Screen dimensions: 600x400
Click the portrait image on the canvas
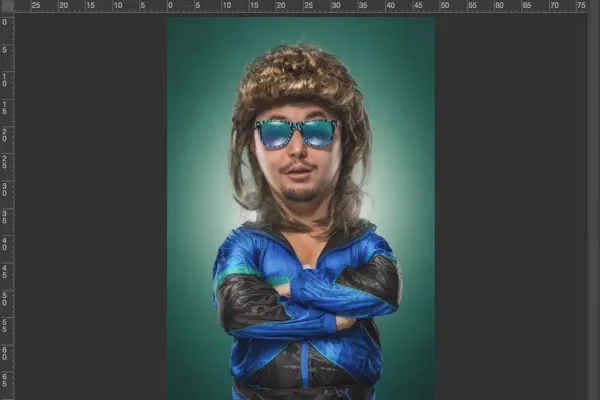(x=300, y=208)
